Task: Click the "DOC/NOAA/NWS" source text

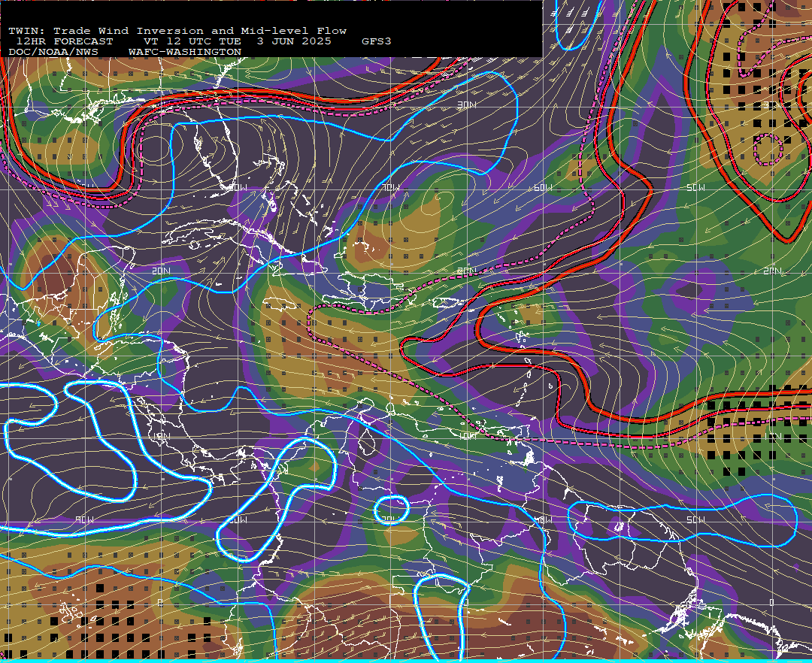Action: tap(53, 53)
